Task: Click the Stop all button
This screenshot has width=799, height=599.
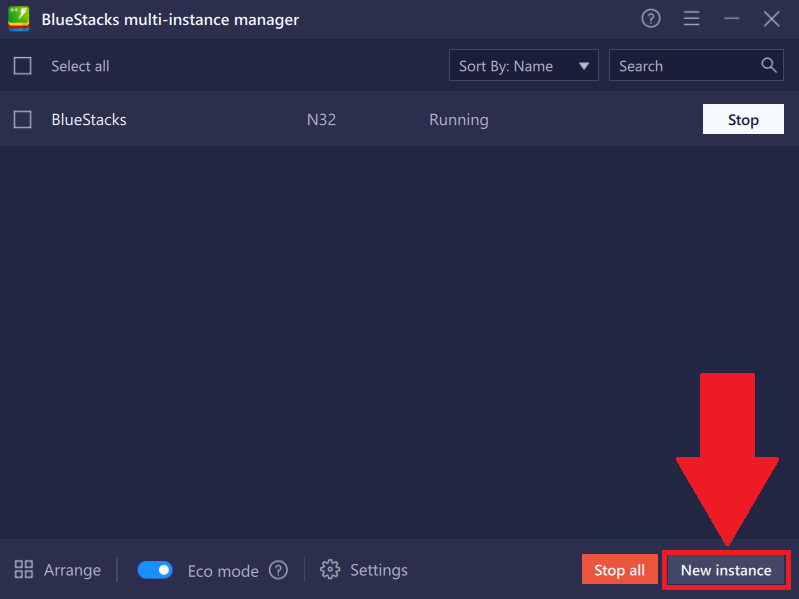Action: (x=619, y=569)
